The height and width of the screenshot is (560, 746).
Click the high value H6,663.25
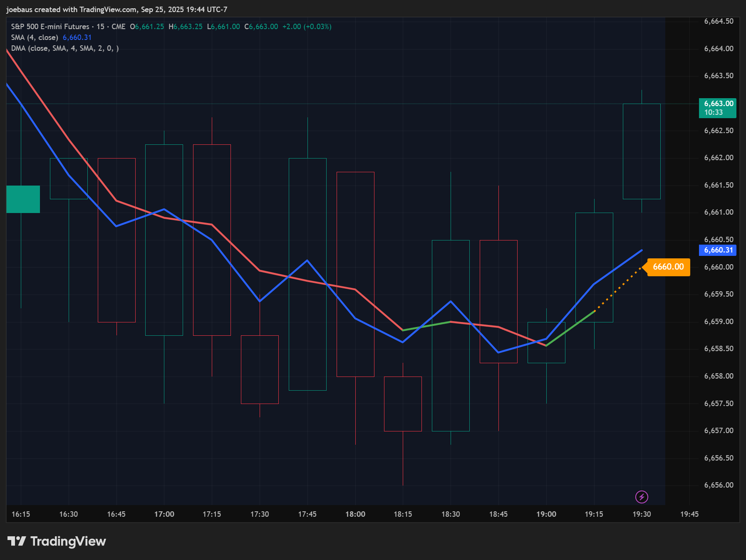[186, 27]
